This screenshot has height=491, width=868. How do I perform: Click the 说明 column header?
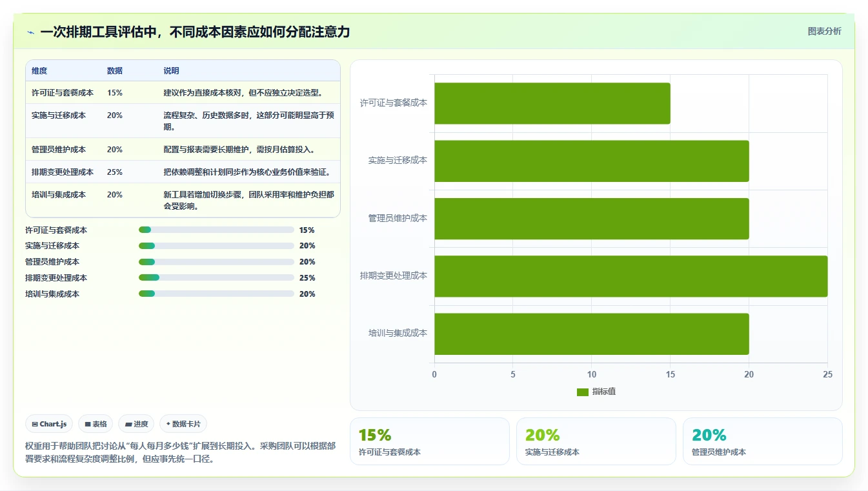[171, 70]
